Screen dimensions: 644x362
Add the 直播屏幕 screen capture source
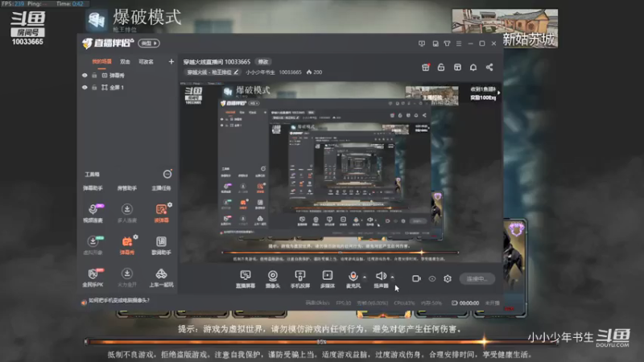tap(246, 279)
